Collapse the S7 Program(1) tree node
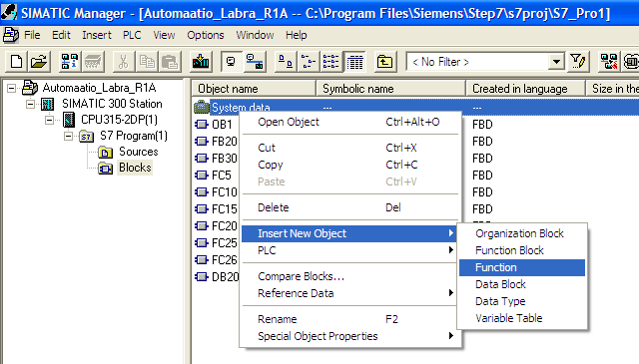The height and width of the screenshot is (364, 639). click(69, 136)
